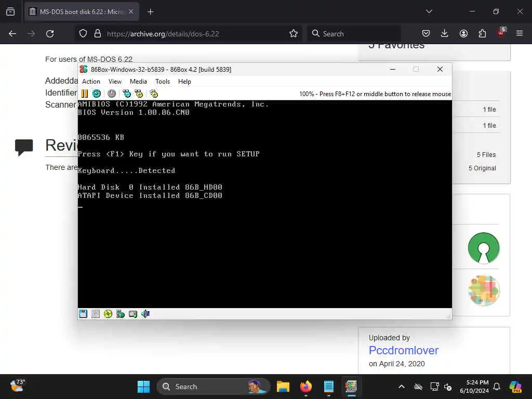The image size is (532, 399).
Task: Show hidden system tray icons
Action: tap(402, 387)
